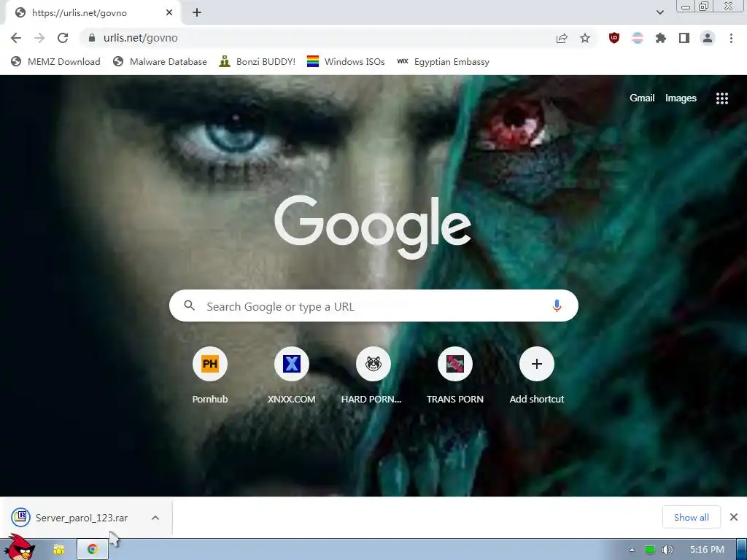Open the file explorer taskbar icon
This screenshot has width=747, height=560.
59,550
